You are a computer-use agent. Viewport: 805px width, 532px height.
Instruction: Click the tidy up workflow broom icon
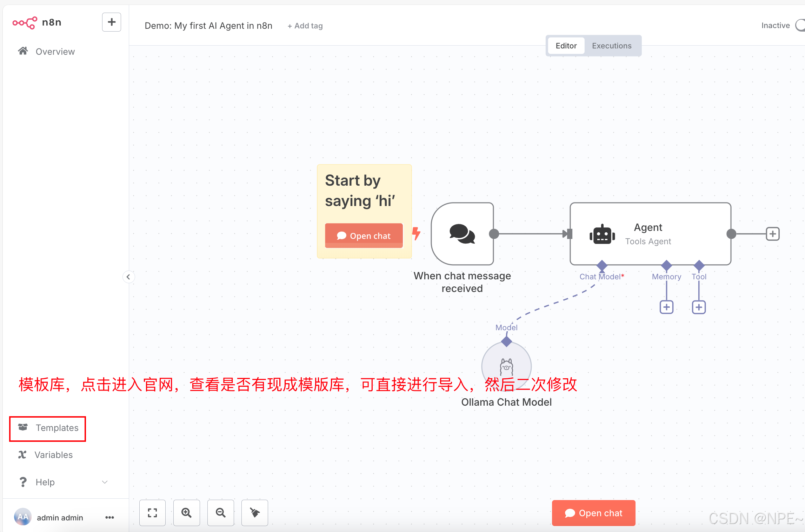[255, 513]
